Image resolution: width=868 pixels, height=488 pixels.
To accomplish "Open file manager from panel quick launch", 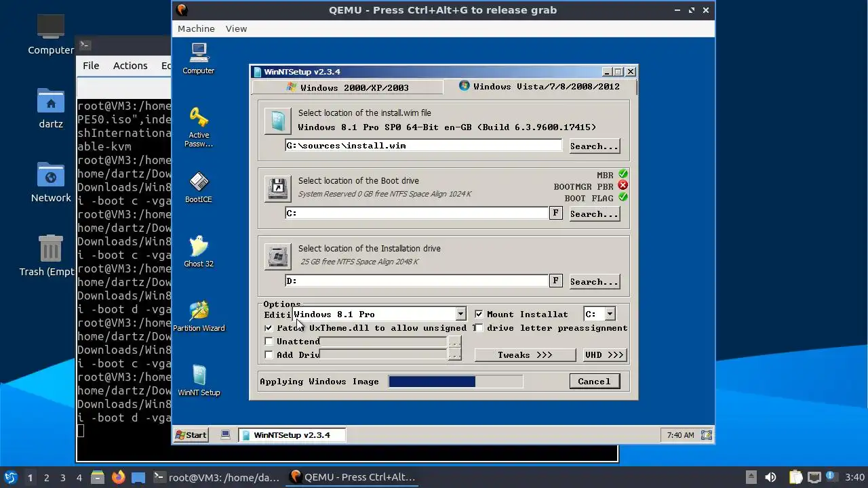I will pyautogui.click(x=97, y=477).
